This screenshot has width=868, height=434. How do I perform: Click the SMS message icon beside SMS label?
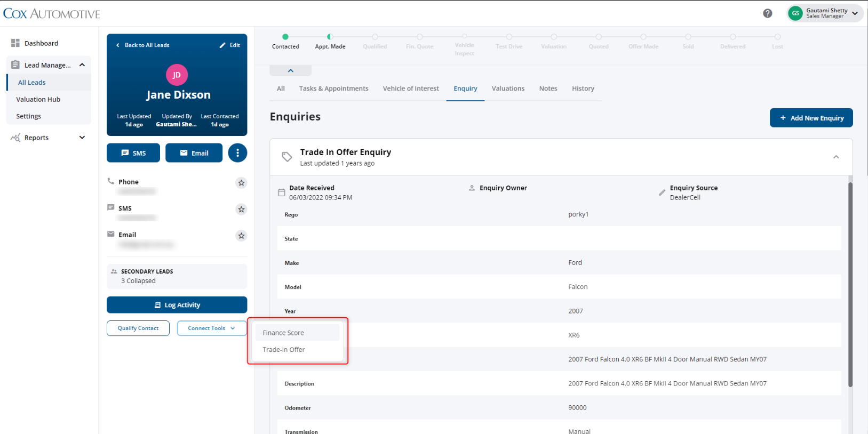(x=111, y=207)
